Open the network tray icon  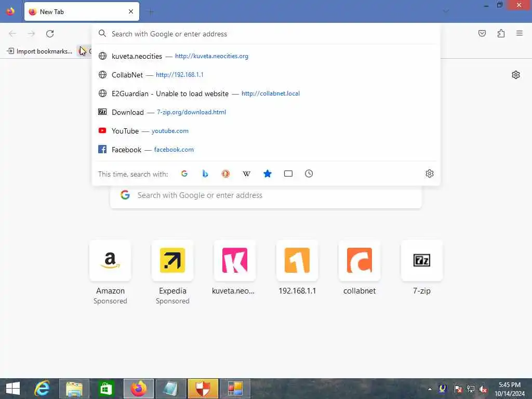470,389
